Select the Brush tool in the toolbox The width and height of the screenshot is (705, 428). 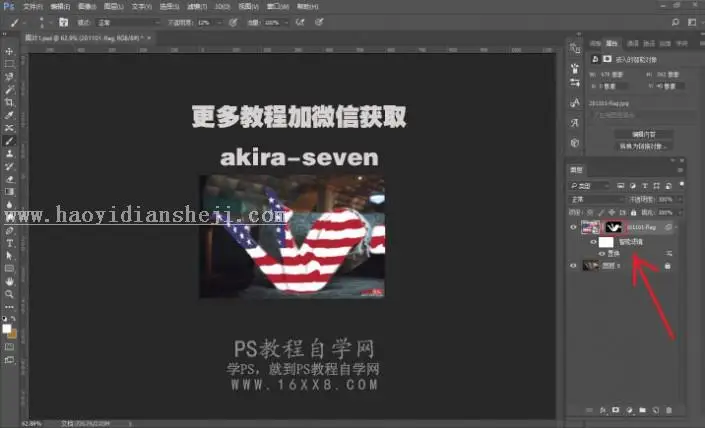9,141
